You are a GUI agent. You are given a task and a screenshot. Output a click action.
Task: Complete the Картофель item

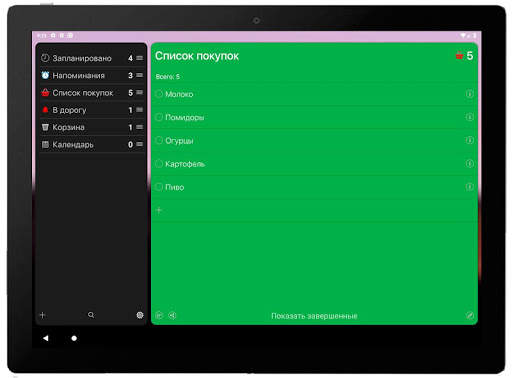[x=159, y=164]
